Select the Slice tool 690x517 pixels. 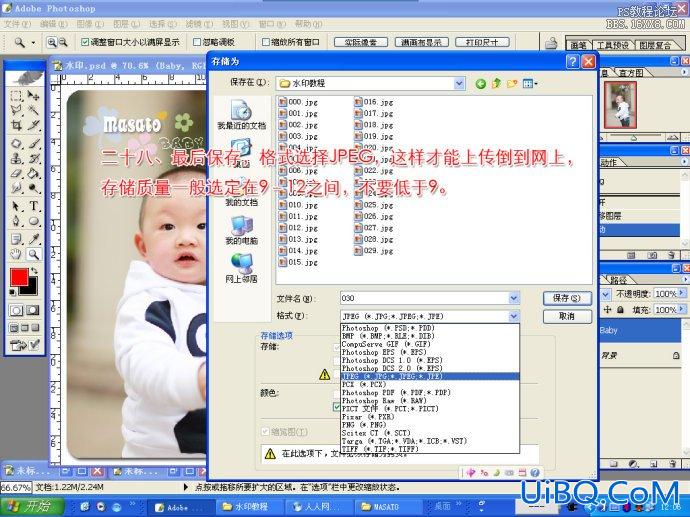33,125
